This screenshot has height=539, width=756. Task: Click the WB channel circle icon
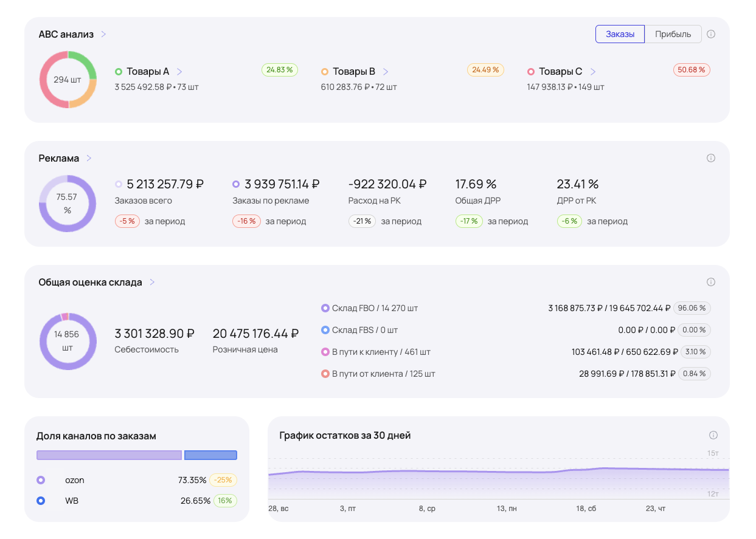41,501
